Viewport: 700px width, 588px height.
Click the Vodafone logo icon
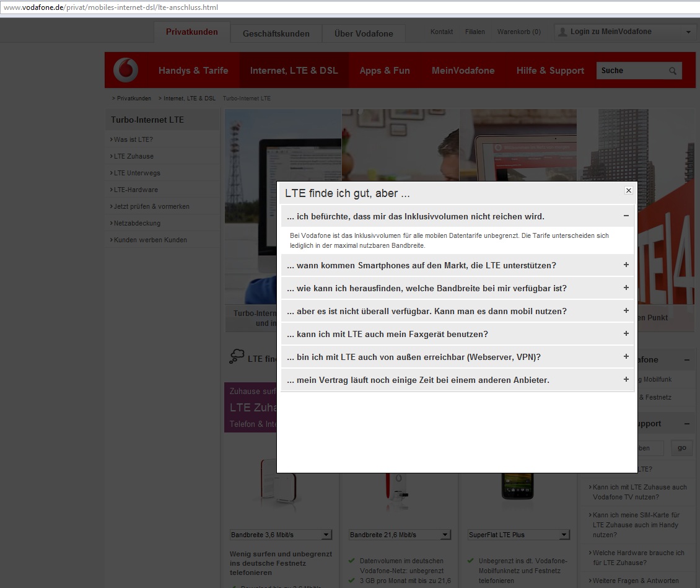[126, 70]
